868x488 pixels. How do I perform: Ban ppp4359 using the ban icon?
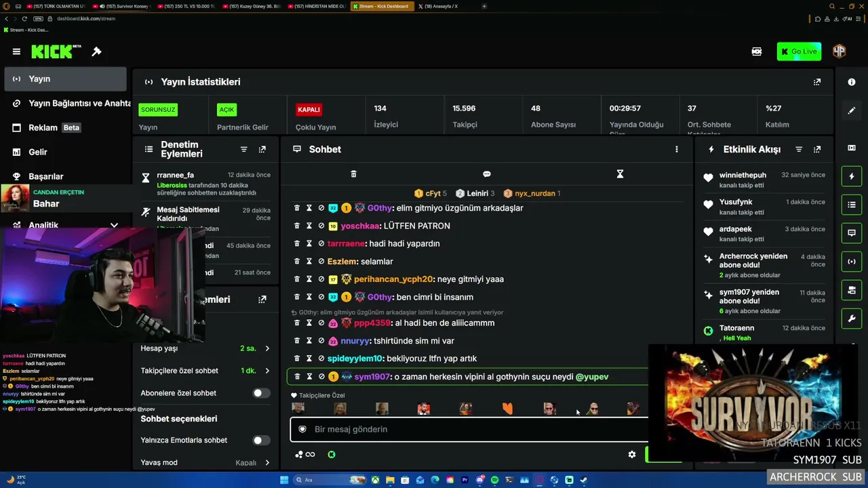[x=321, y=323]
